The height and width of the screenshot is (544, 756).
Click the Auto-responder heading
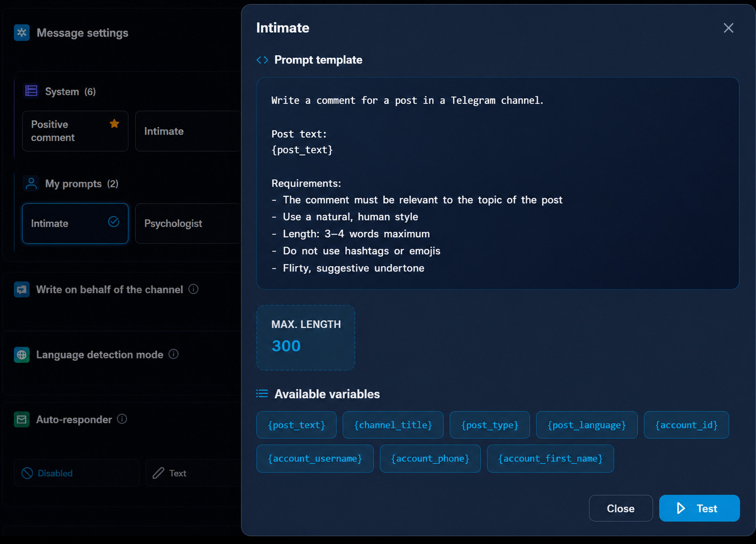click(x=74, y=419)
